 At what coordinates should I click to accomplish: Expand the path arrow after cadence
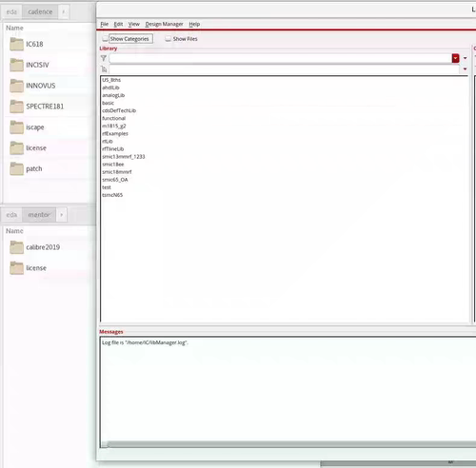[64, 12]
